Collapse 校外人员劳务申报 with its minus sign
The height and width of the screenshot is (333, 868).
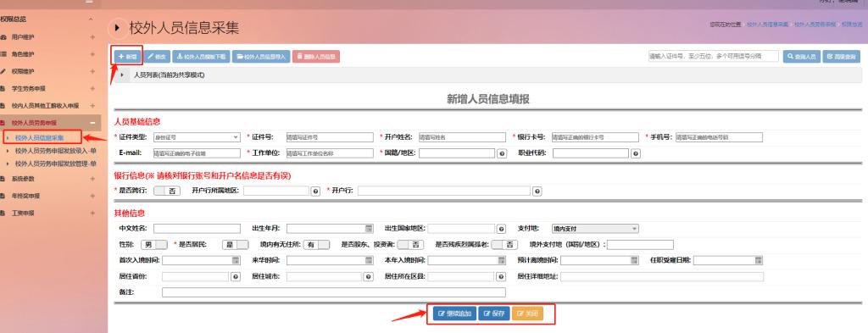(x=92, y=123)
